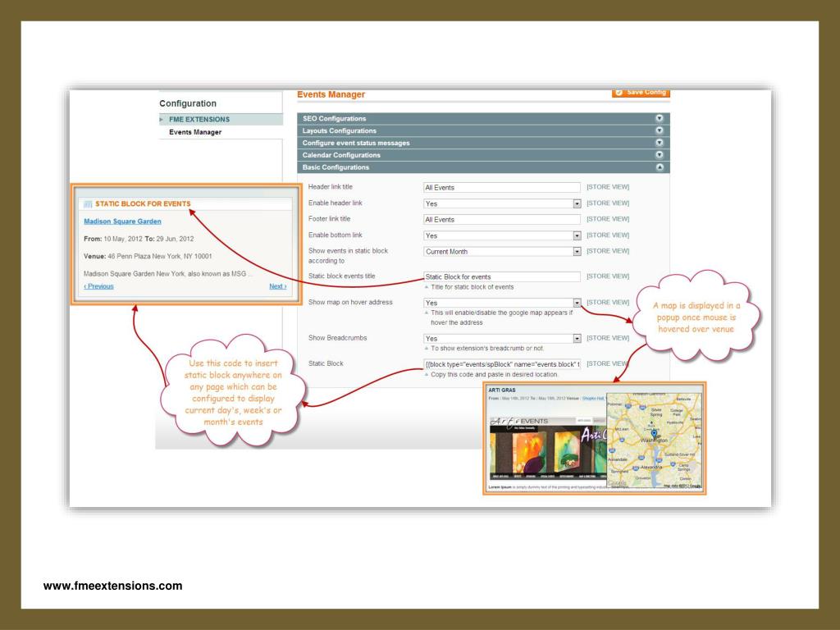Image resolution: width=840 pixels, height=630 pixels.
Task: Expand the SEO Configurations section arrow
Action: coord(660,118)
